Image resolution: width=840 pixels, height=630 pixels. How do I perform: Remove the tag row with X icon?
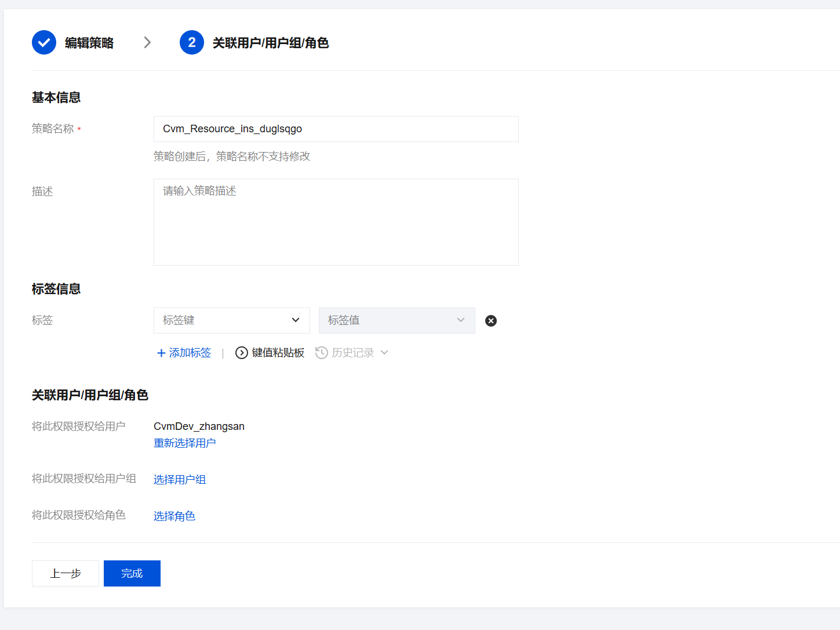[491, 321]
